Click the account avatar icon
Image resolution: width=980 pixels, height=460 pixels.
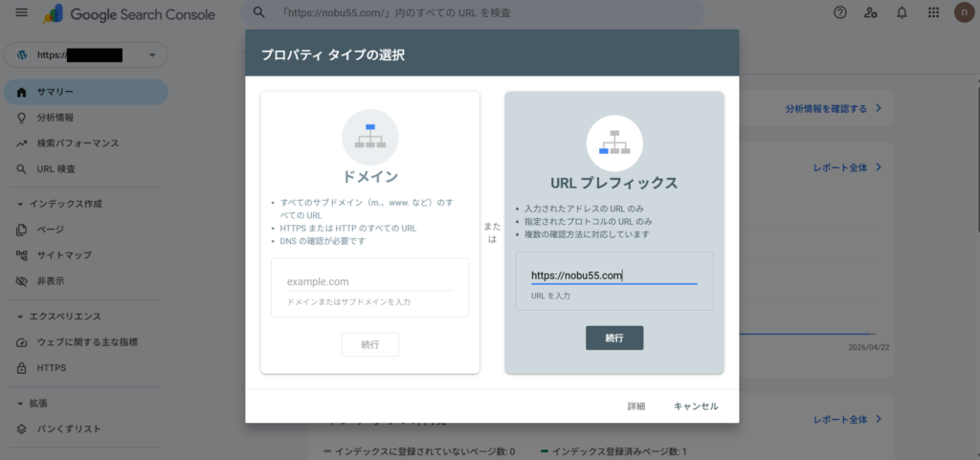pyautogui.click(x=964, y=12)
